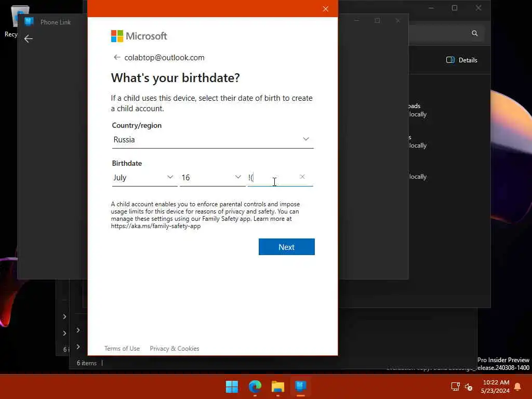Open the clock showing 10:22 AM
The height and width of the screenshot is (399, 532).
tap(495, 387)
